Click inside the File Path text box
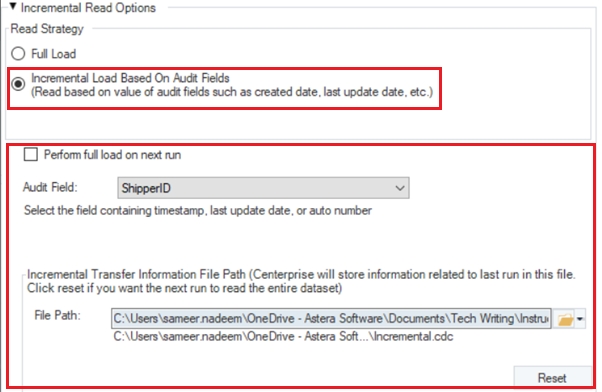The width and height of the screenshot is (602, 392). 331,318
